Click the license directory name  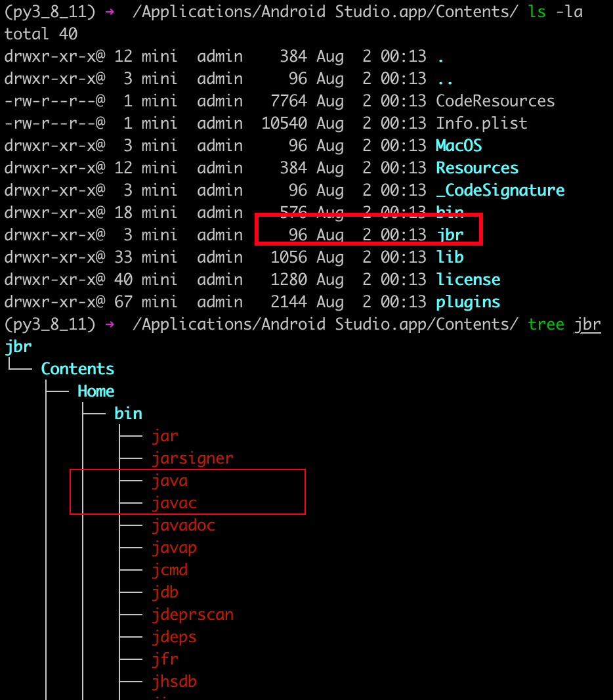click(468, 280)
